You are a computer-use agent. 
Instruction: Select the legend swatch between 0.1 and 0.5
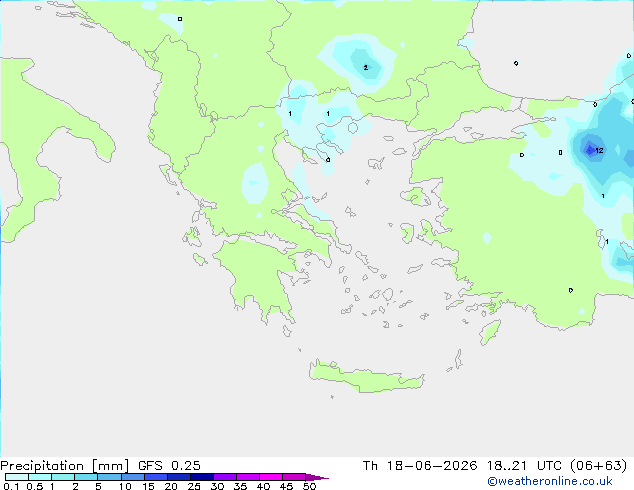(17, 477)
